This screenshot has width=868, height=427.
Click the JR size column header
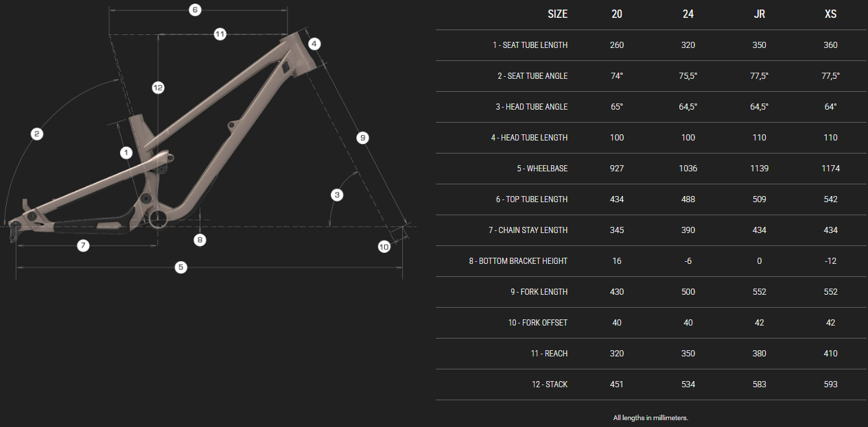click(760, 14)
